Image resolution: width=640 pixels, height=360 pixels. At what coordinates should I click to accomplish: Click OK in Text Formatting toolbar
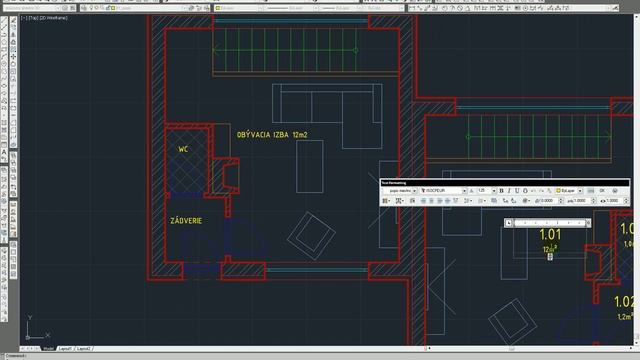tap(602, 191)
